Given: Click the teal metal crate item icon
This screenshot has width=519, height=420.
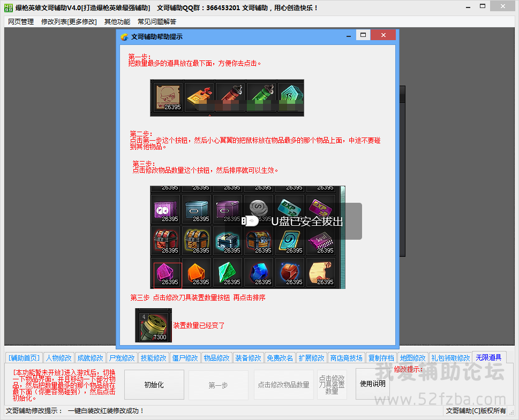Looking at the screenshot, I should [197, 210].
